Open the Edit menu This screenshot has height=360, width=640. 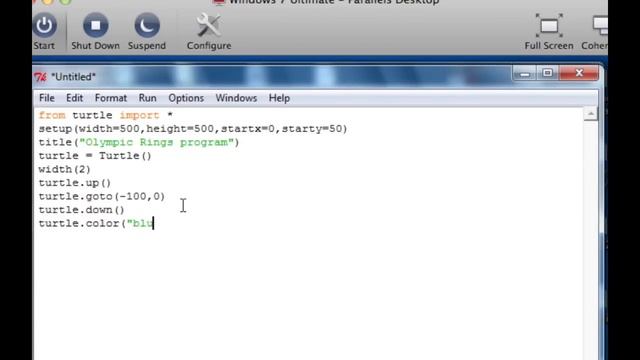click(74, 98)
